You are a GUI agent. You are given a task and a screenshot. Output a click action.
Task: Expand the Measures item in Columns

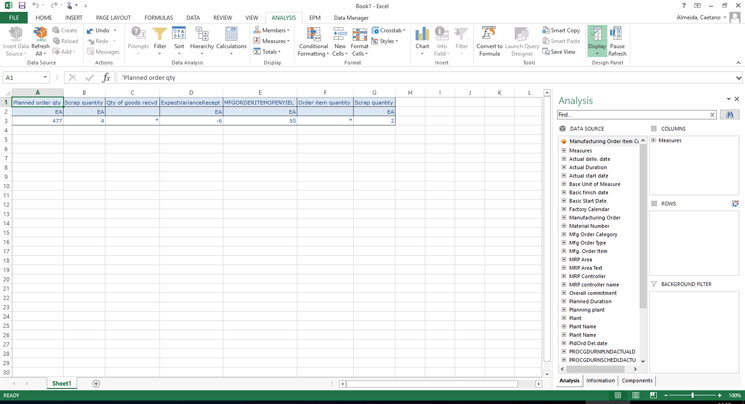(x=654, y=141)
